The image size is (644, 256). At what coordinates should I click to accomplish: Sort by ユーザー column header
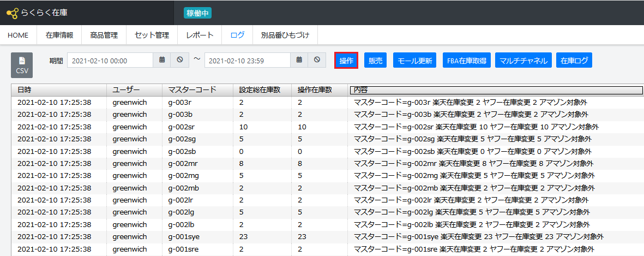coord(134,90)
